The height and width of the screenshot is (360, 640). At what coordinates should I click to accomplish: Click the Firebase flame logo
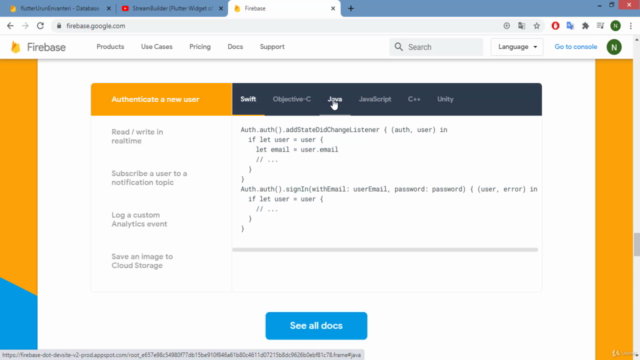(16, 47)
